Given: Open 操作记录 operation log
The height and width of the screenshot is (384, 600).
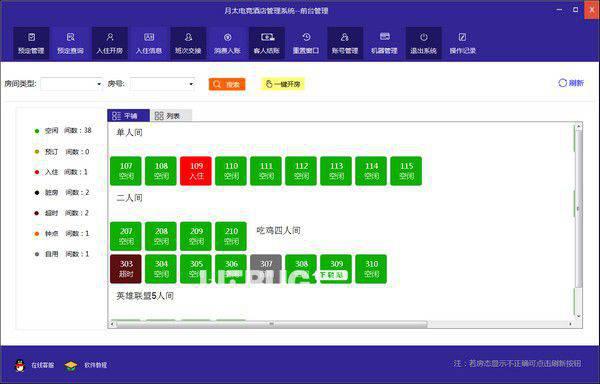Looking at the screenshot, I should pyautogui.click(x=463, y=43).
